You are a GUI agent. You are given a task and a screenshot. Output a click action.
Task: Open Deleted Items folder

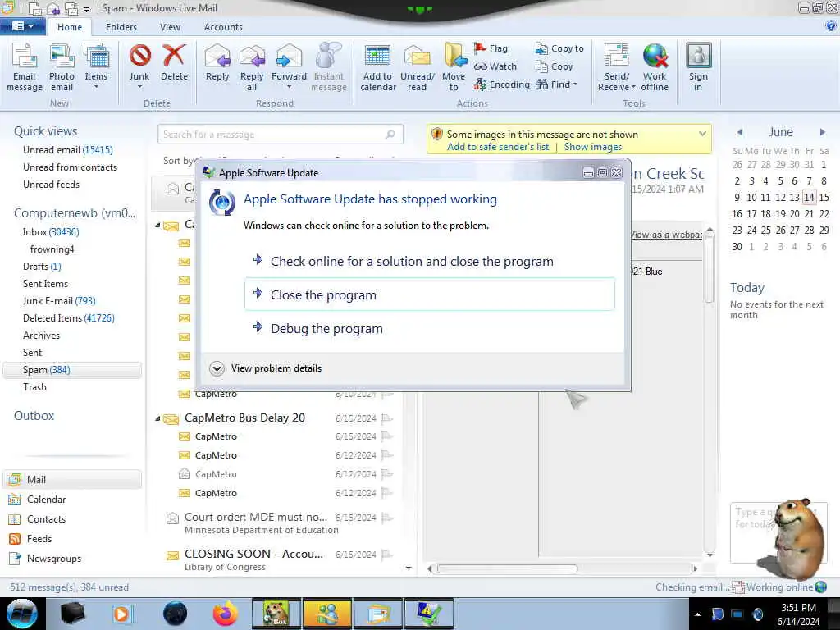coord(69,317)
